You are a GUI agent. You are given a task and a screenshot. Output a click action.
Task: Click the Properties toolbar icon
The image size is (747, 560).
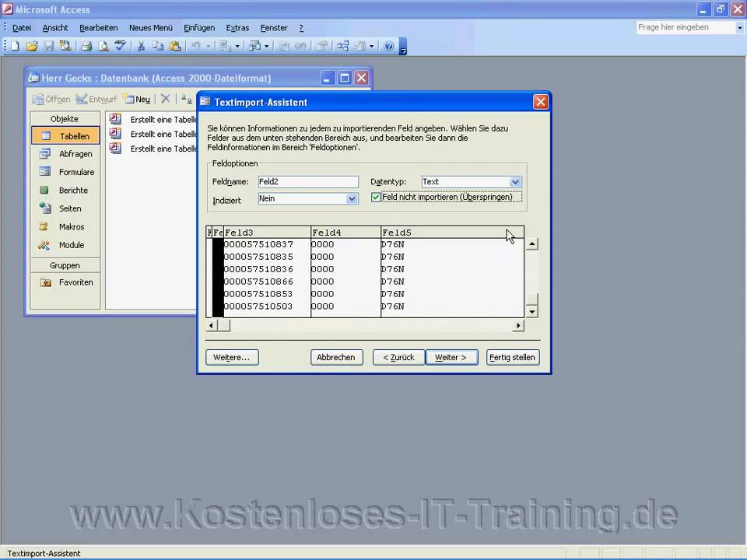[322, 46]
